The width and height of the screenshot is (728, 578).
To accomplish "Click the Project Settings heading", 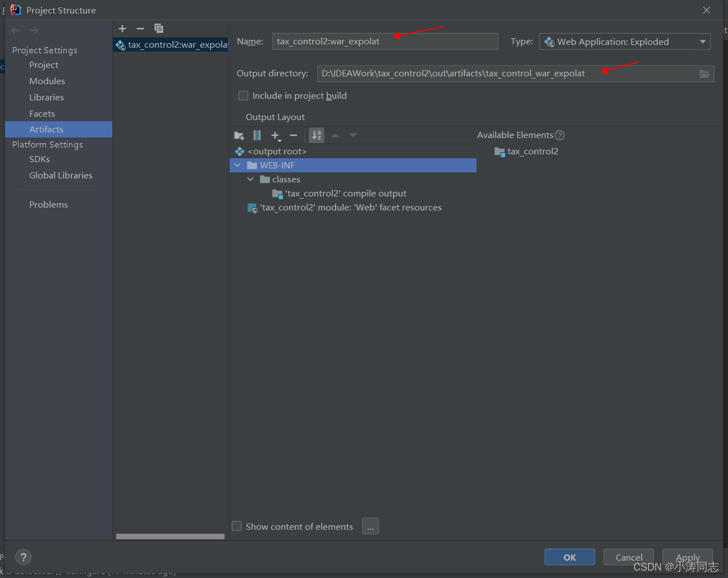I will [x=45, y=51].
